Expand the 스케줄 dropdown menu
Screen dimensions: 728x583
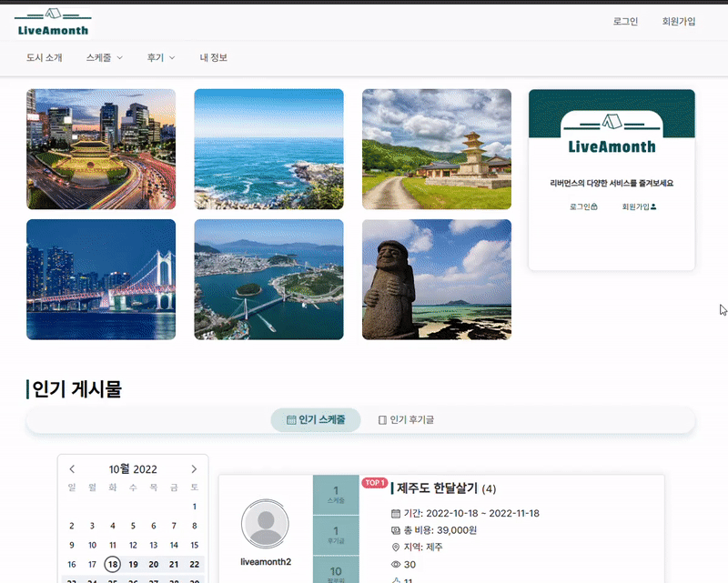pos(105,57)
